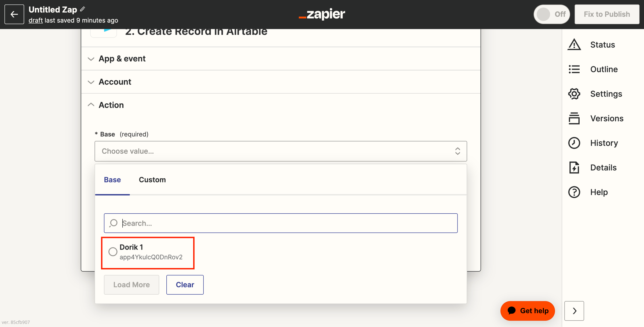Switch to the Custom tab
This screenshot has width=644, height=327.
click(152, 179)
